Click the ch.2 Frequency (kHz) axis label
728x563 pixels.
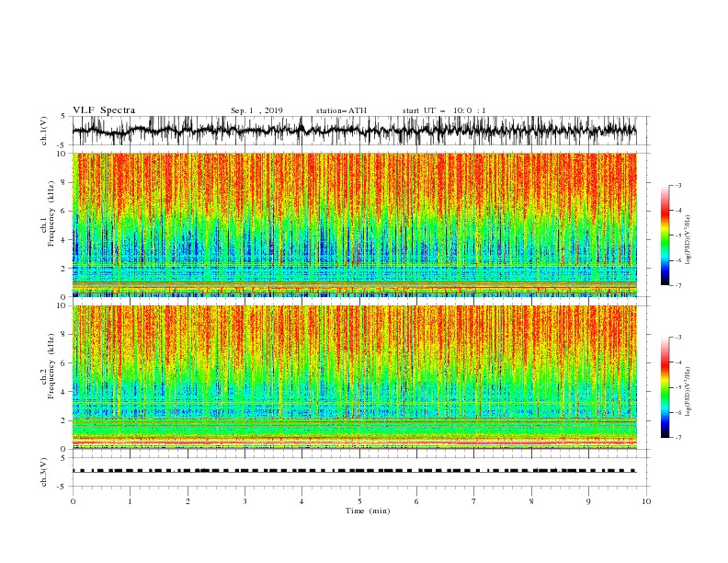tap(48, 367)
